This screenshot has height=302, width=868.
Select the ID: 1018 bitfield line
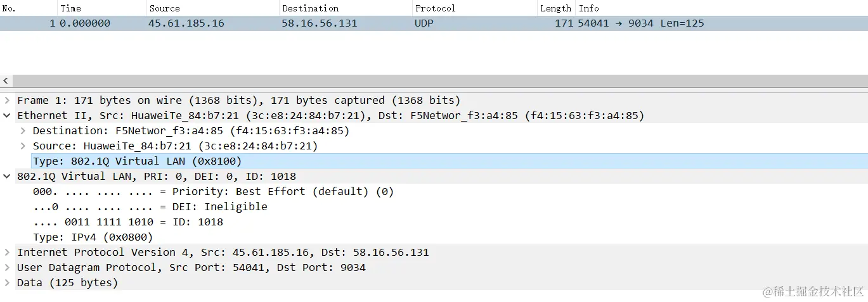[128, 222]
